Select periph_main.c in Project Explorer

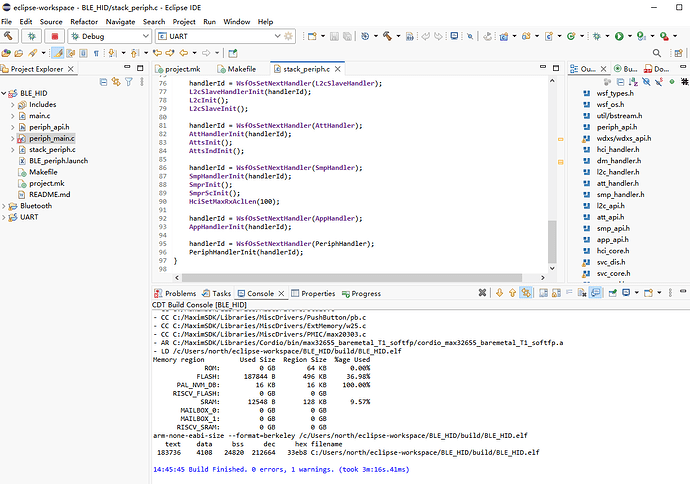tap(52, 138)
